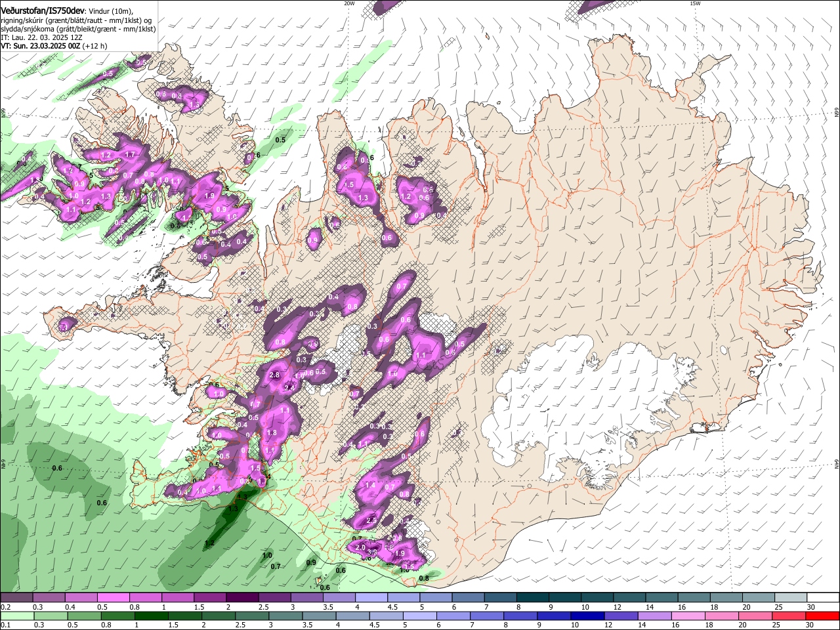This screenshot has height=630, width=840.
Task: Click the bright pink 0.5 snow legend swatch
Action: coord(114,598)
